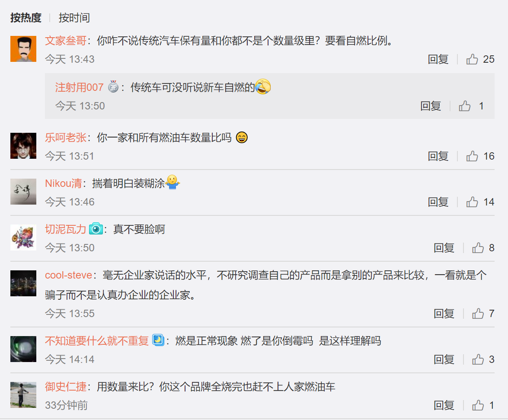
Task: Select 按热度 sorting tab
Action: (x=26, y=17)
